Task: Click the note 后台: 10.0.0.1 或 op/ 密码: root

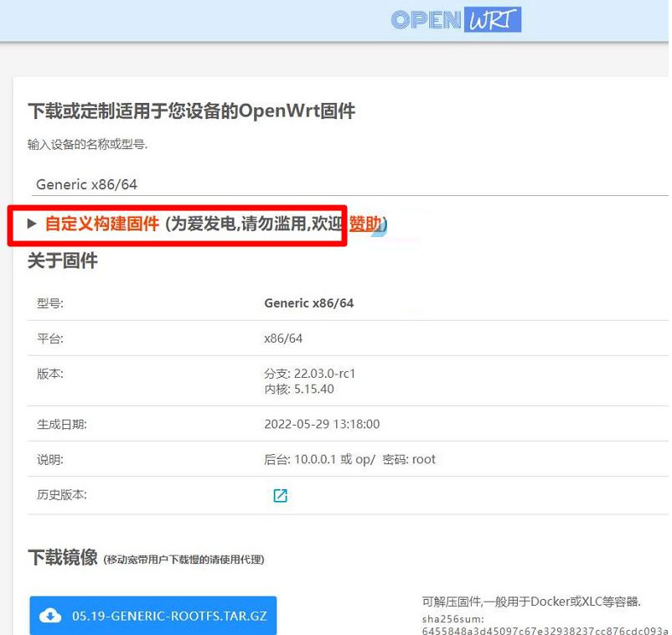Action: 349,459
